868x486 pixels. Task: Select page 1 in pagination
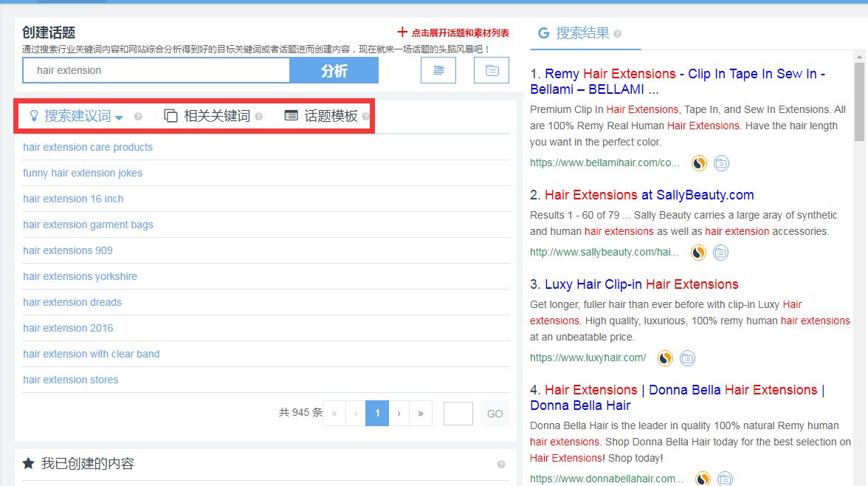pos(377,414)
